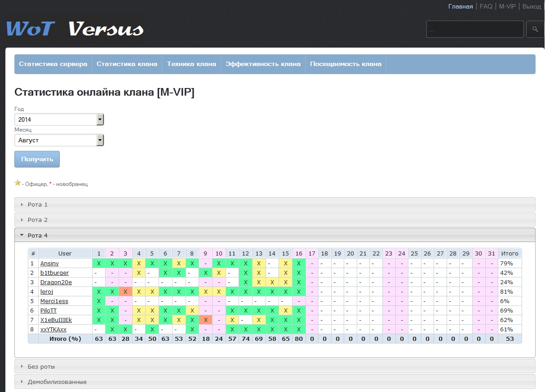Expand the Рота 1 section

pos(38,205)
